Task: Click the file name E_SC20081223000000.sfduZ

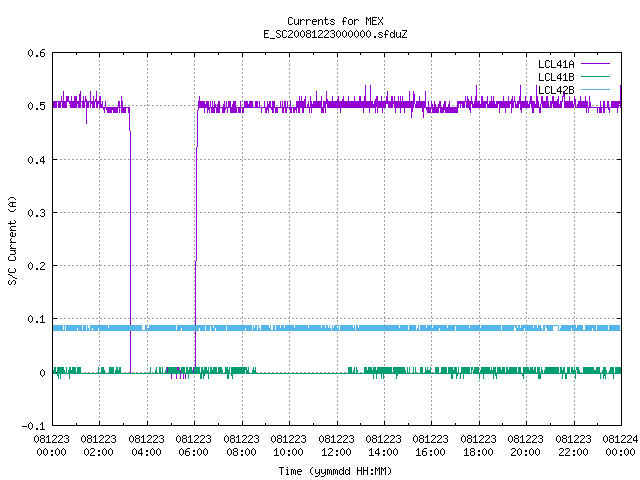Action: tap(335, 34)
